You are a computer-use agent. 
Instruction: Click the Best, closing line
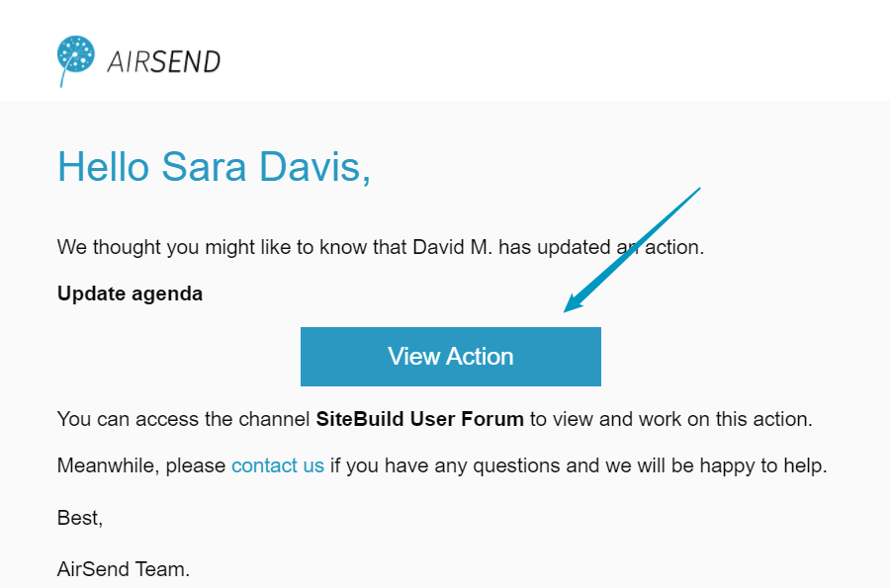pos(80,518)
